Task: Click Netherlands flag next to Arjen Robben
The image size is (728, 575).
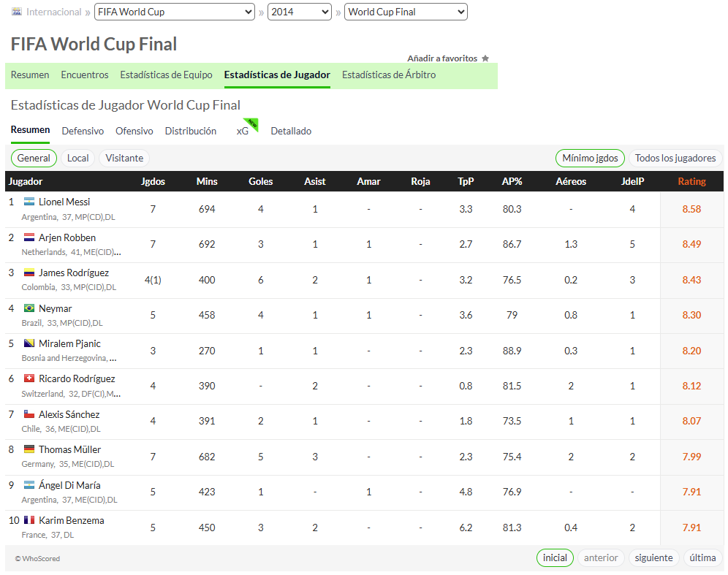Action: click(29, 237)
